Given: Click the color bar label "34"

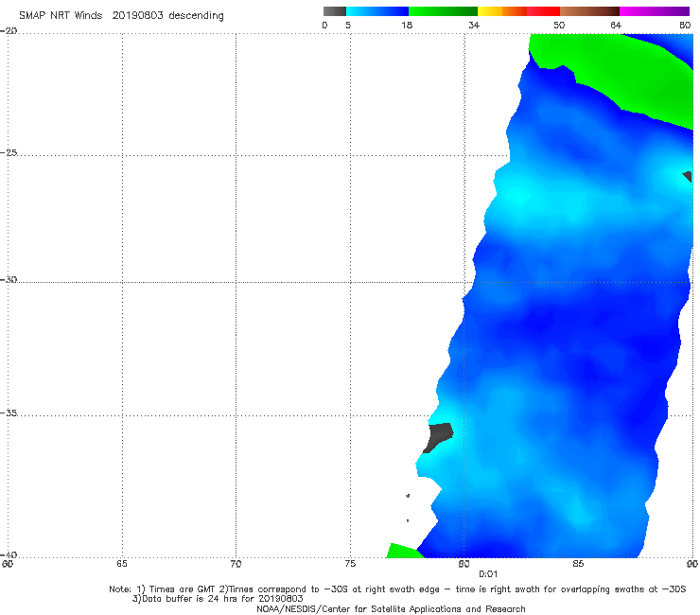Looking at the screenshot, I should 474,25.
